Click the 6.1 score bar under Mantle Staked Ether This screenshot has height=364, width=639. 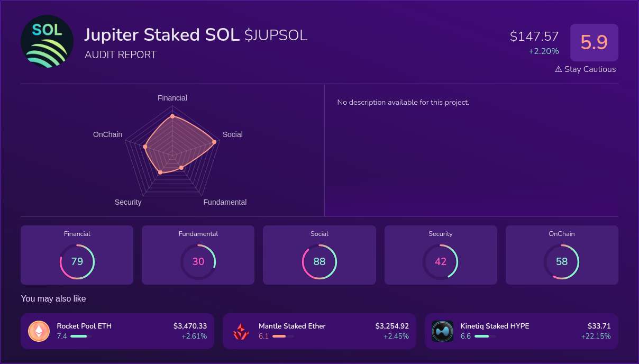click(x=281, y=336)
